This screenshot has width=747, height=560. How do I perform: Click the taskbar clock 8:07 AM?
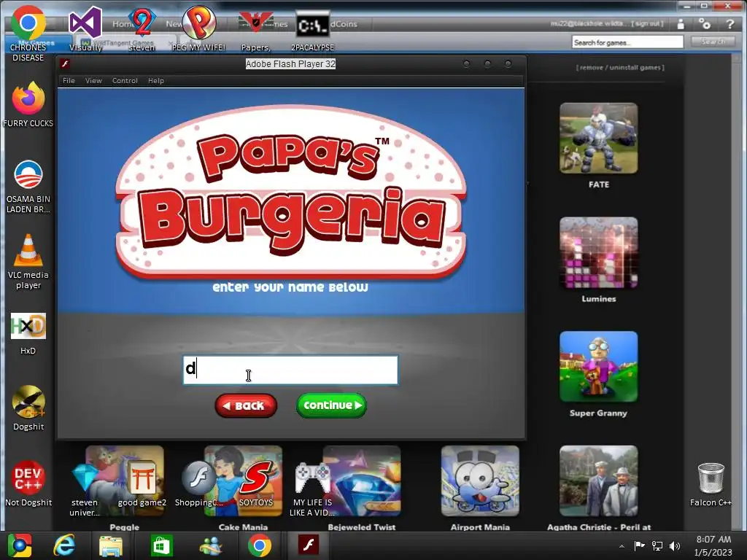click(713, 539)
